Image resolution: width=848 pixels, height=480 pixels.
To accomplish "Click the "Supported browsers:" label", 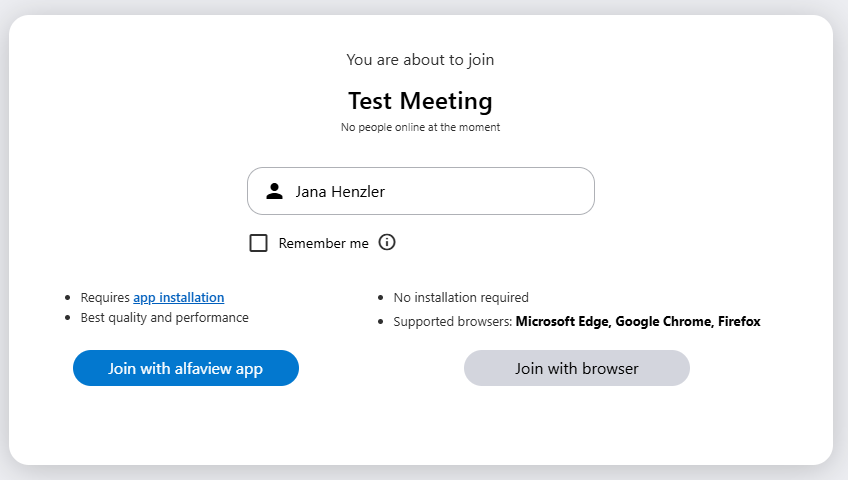I will (x=452, y=322).
